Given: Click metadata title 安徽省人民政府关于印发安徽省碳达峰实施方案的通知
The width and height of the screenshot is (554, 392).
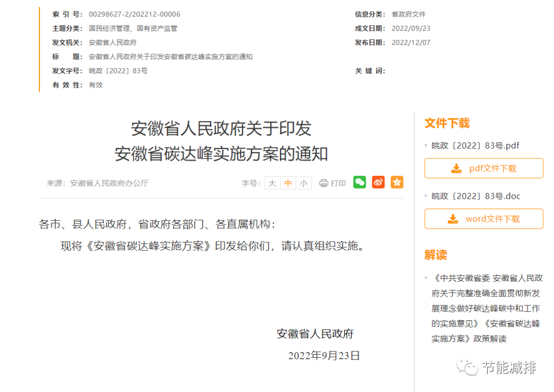Looking at the screenshot, I should (170, 57).
